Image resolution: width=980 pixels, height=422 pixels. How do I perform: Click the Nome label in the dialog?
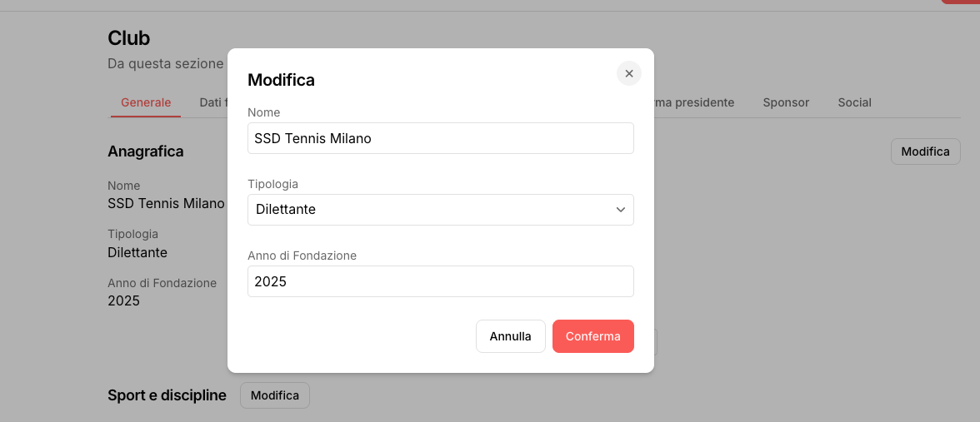264,112
